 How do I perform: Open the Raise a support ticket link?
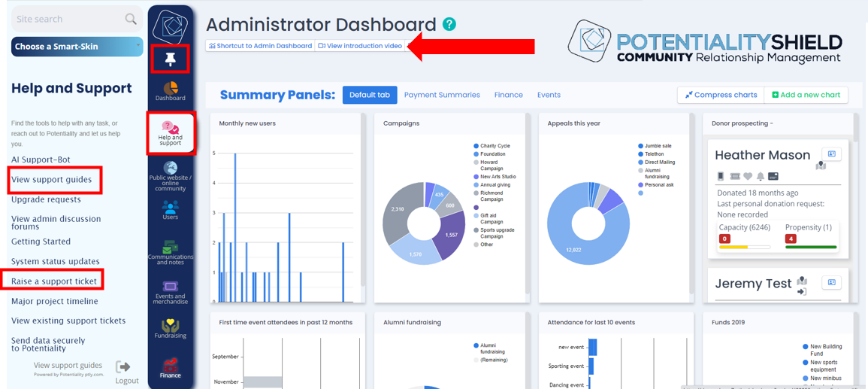coord(54,281)
